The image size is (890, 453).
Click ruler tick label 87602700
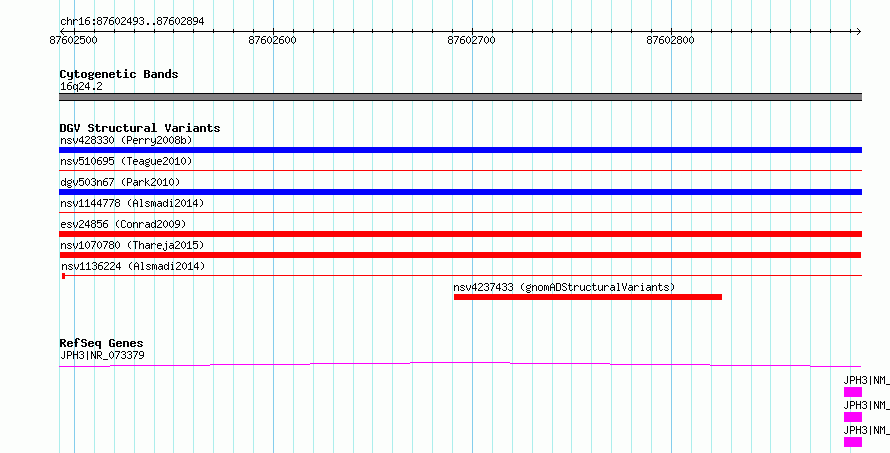[x=472, y=40]
